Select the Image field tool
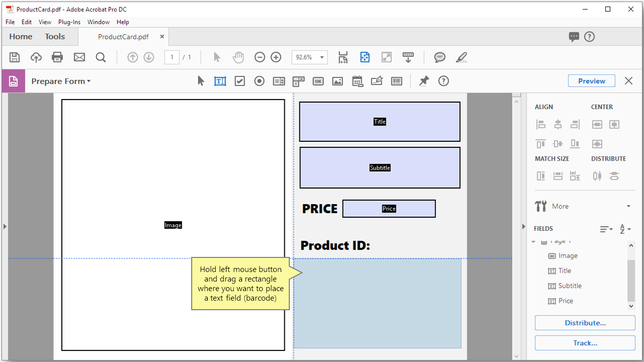This screenshot has height=362, width=644. tap(337, 80)
